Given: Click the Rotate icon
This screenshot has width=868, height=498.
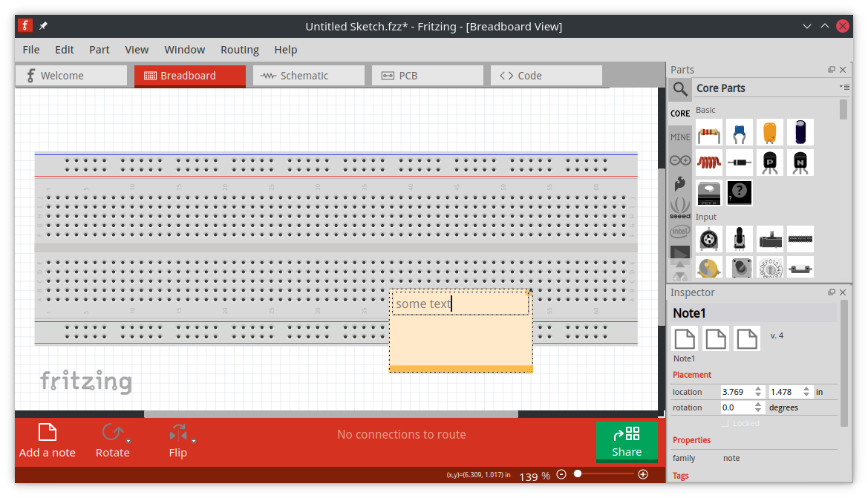Looking at the screenshot, I should (112, 433).
